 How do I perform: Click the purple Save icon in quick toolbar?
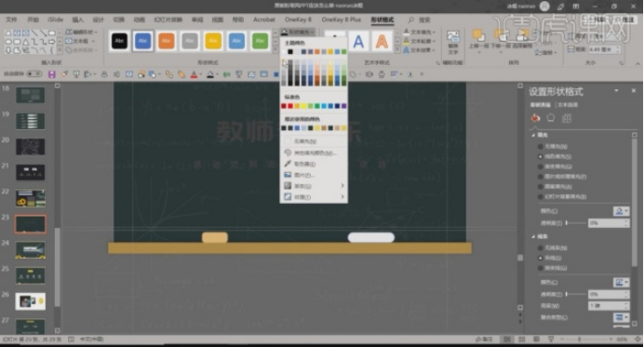coord(52,74)
